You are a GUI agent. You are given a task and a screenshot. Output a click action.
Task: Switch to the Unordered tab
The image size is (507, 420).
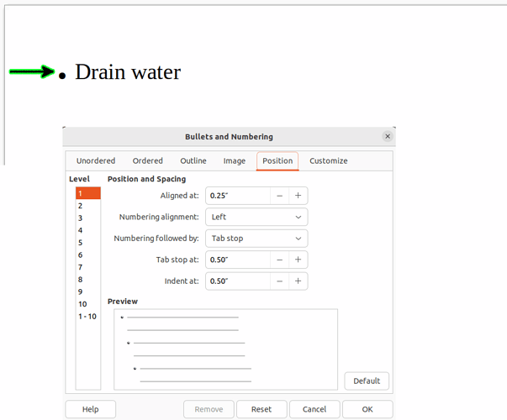[x=96, y=160]
